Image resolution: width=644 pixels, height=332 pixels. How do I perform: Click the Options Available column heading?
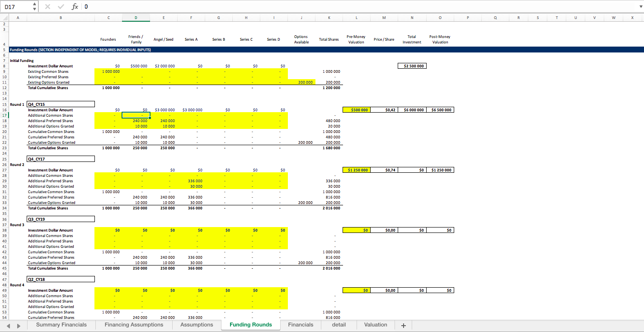[301, 39]
